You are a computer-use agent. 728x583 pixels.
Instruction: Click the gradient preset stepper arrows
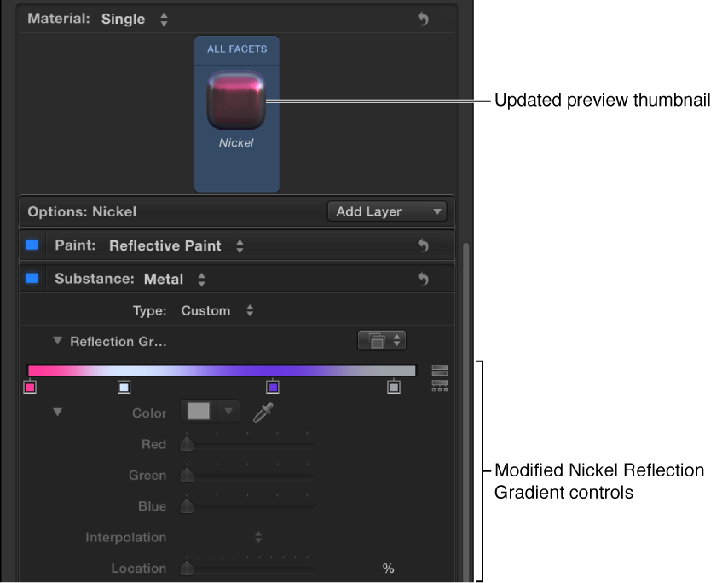click(395, 339)
